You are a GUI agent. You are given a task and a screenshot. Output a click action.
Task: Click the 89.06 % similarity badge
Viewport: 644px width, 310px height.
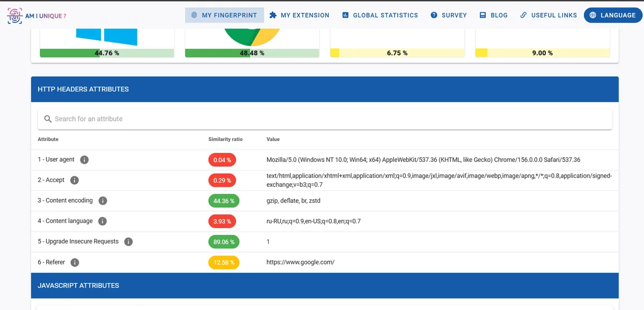pos(224,241)
